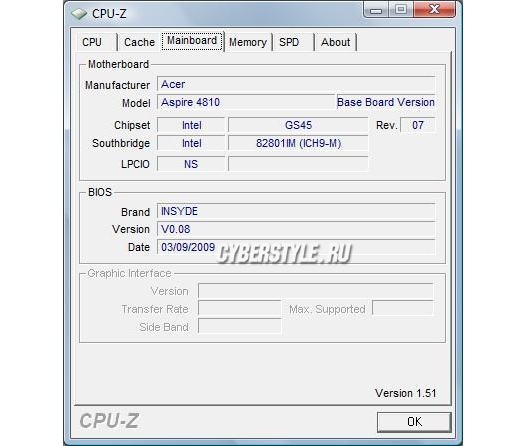The height and width of the screenshot is (446, 525).
Task: Click the Side Band field
Action: [x=240, y=326]
